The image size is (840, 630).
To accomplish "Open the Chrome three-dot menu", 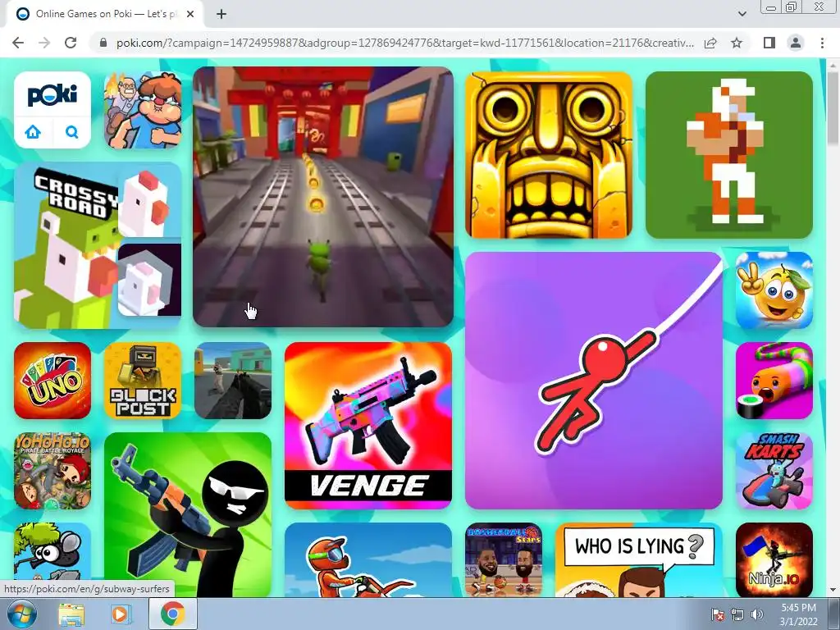I will click(822, 43).
